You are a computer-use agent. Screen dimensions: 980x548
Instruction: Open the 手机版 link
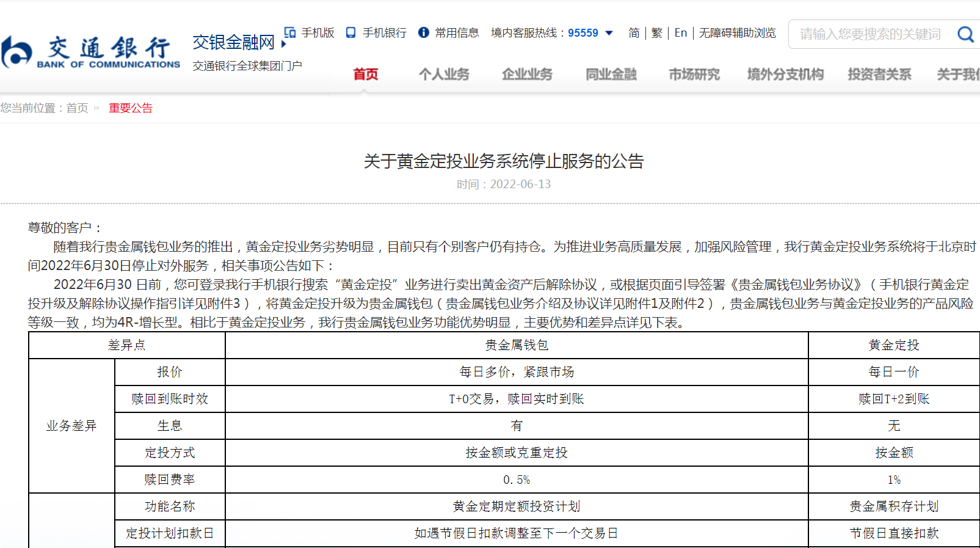click(318, 33)
